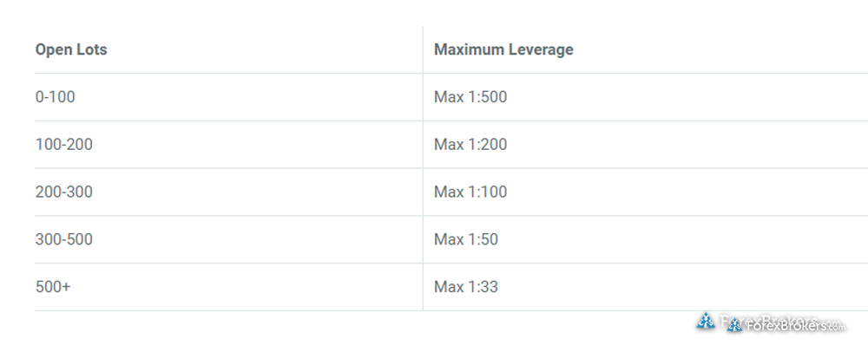Image resolution: width=868 pixels, height=345 pixels.
Task: Select the Max 1:500 leverage value
Action: [x=470, y=97]
